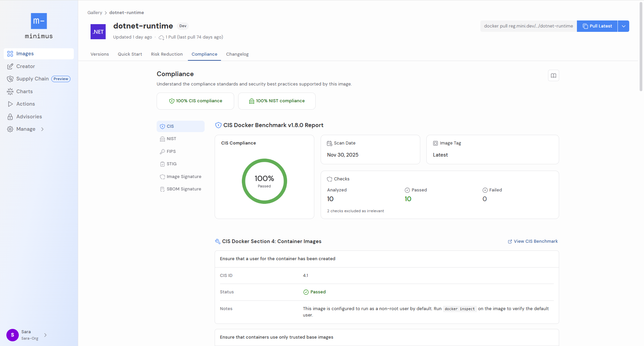This screenshot has height=346, width=644.
Task: Click the Image Tag icon
Action: [x=435, y=143]
